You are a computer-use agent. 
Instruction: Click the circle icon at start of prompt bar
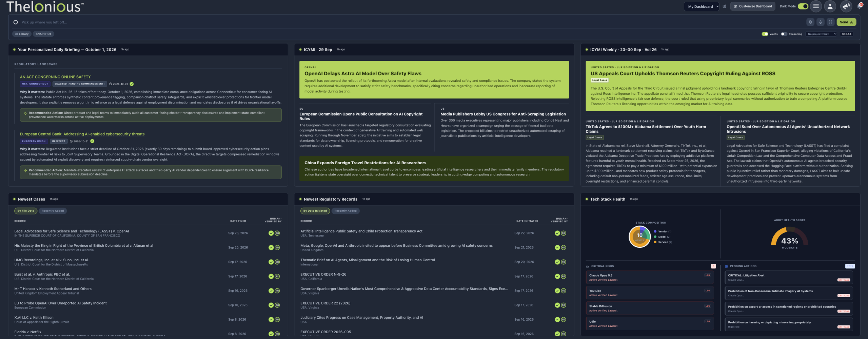15,22
